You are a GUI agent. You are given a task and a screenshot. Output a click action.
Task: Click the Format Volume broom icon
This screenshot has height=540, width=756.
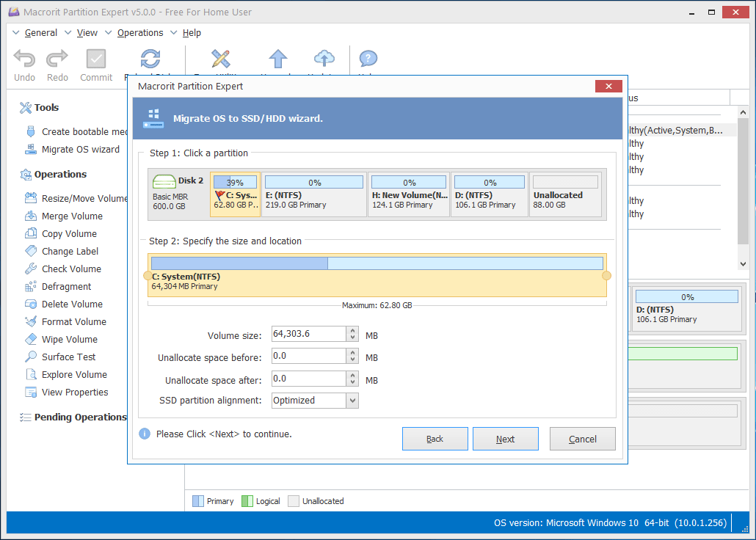[x=31, y=321]
